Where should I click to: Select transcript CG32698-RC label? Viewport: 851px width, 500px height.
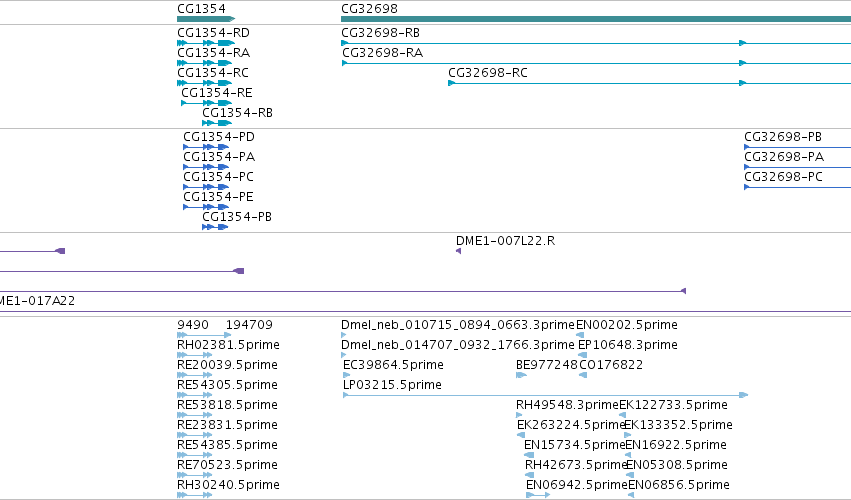click(x=487, y=73)
